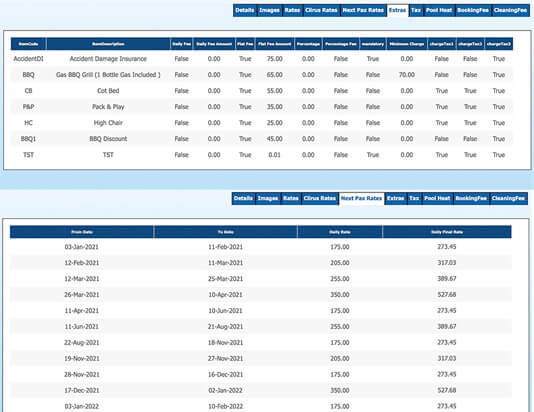Image resolution: width=534 pixels, height=412 pixels.
Task: Select the 10-Feb-2022 to date
Action: coord(225,407)
